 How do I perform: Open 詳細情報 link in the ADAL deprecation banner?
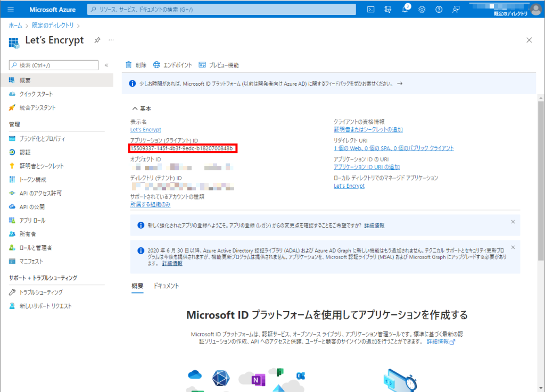172,263
